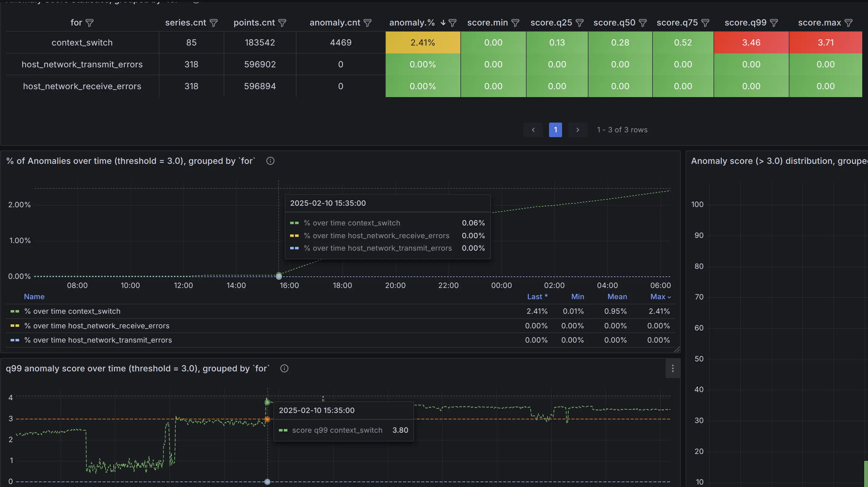The image size is (868, 487).
Task: Click next page arrow in pagination
Action: coord(578,130)
